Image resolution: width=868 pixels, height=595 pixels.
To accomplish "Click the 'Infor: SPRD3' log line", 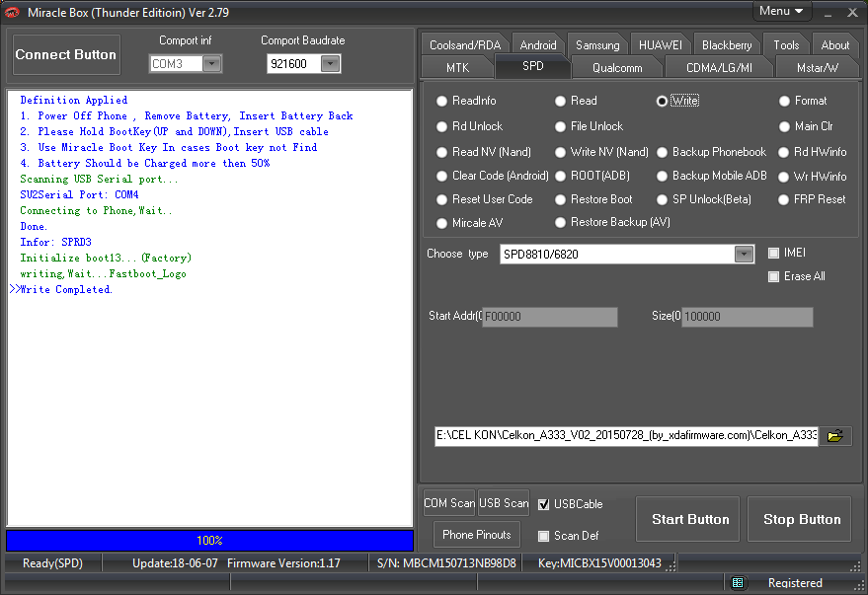I will pyautogui.click(x=55, y=242).
